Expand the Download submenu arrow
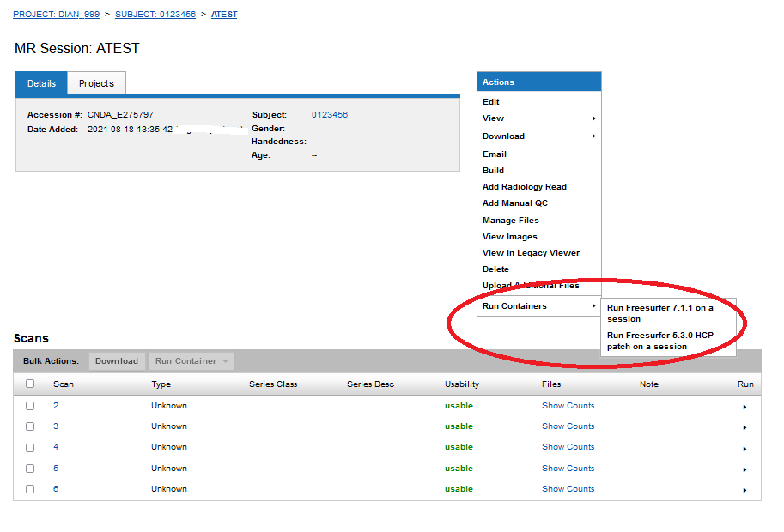The height and width of the screenshot is (532, 784). point(593,136)
